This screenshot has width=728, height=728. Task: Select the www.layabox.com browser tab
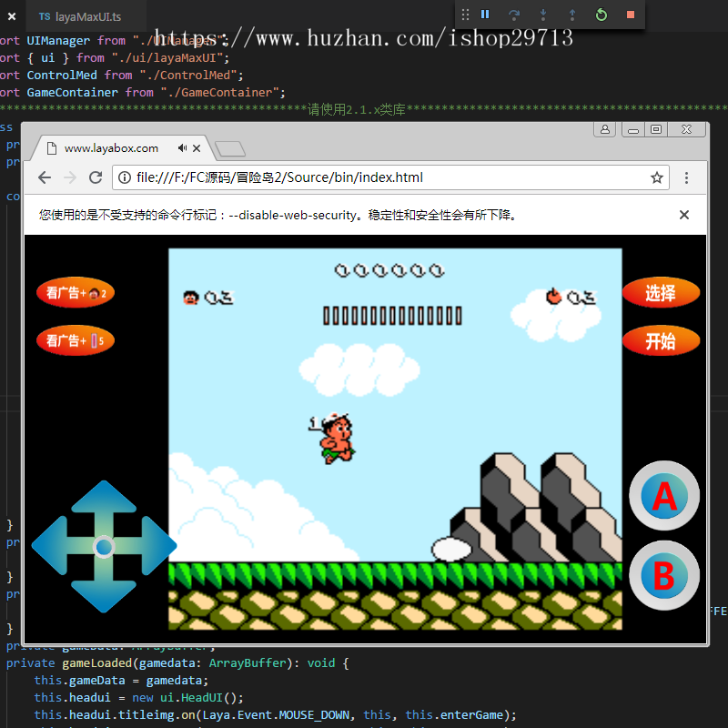tap(109, 147)
